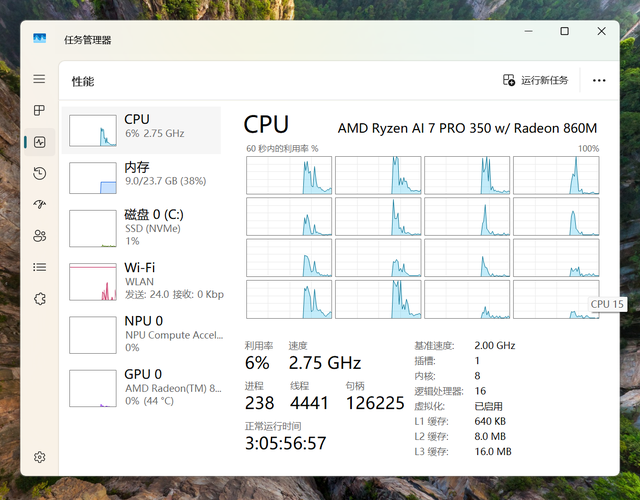640x500 pixels.
Task: Select the CPU item in performance list
Action: coord(141,130)
